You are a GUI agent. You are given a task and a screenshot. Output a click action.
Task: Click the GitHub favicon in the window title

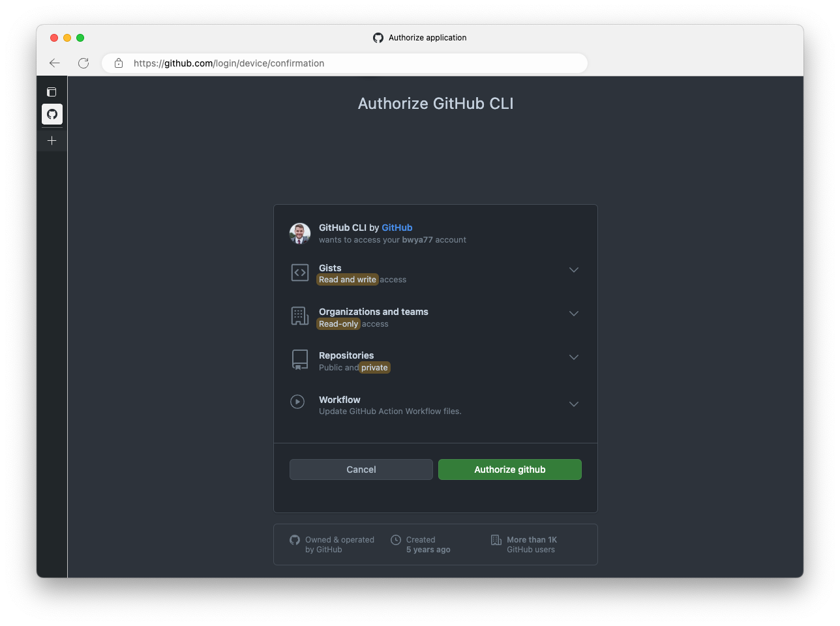coord(378,38)
